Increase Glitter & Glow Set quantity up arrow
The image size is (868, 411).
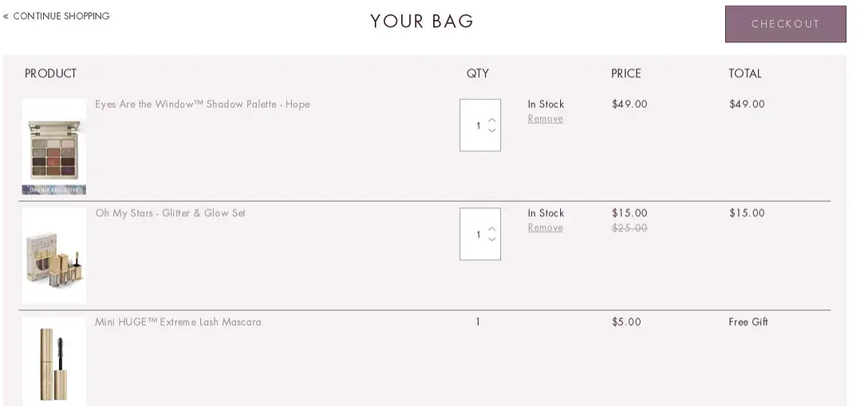491,229
